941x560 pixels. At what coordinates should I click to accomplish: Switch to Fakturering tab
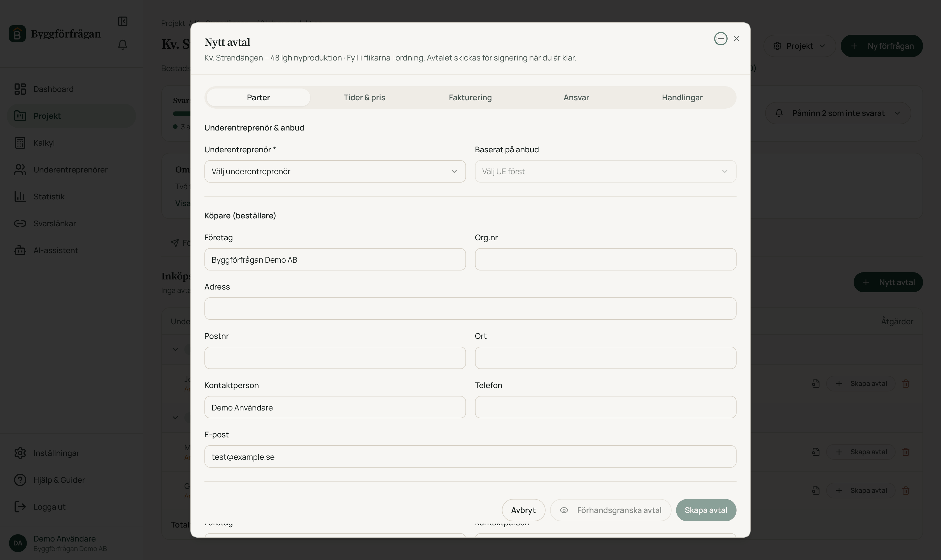[470, 97]
